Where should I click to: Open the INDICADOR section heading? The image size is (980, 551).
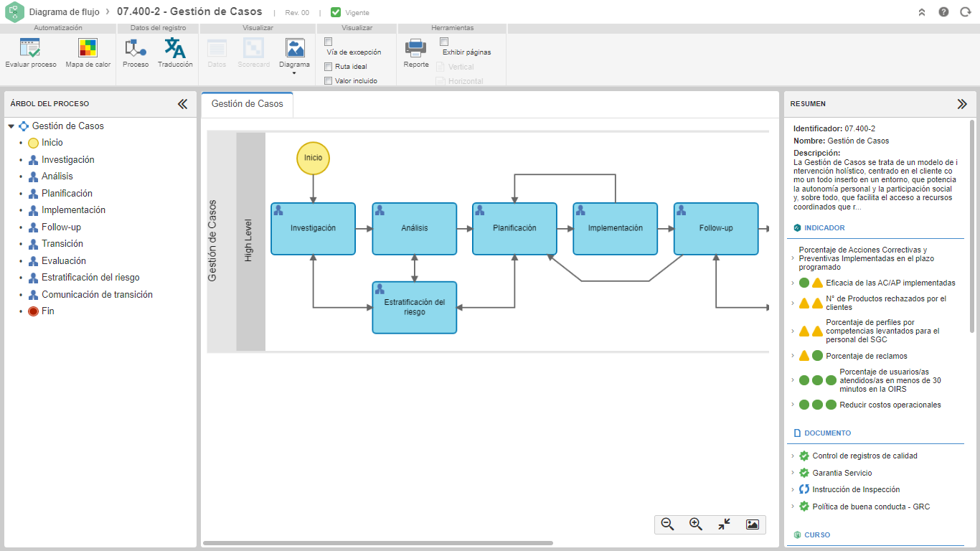pos(824,228)
